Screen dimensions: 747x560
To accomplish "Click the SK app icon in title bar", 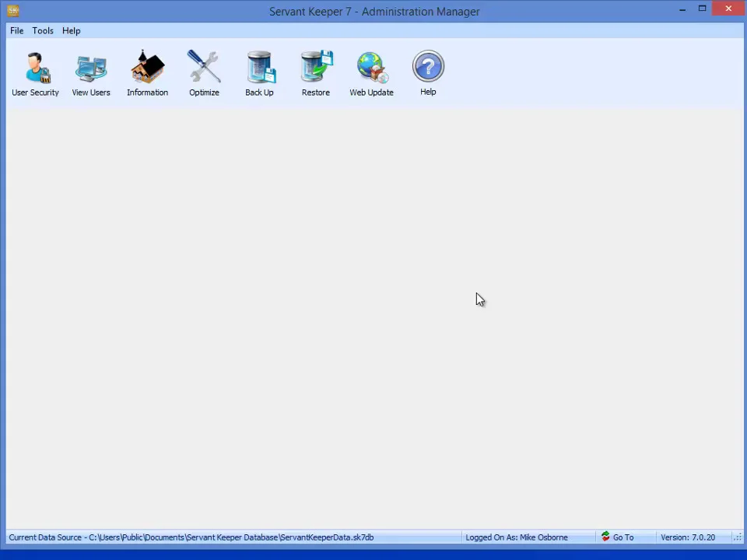I will pyautogui.click(x=13, y=10).
